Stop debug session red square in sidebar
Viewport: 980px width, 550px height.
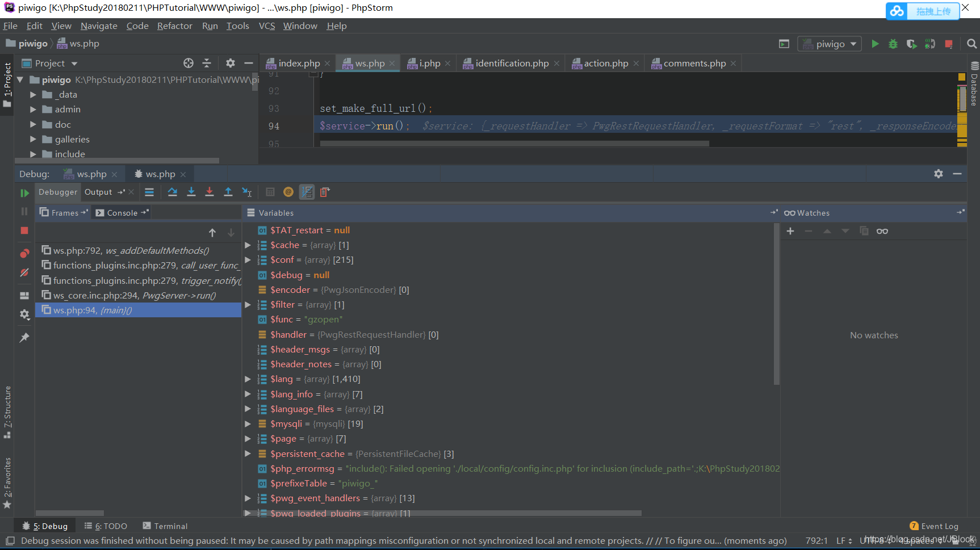click(x=24, y=230)
